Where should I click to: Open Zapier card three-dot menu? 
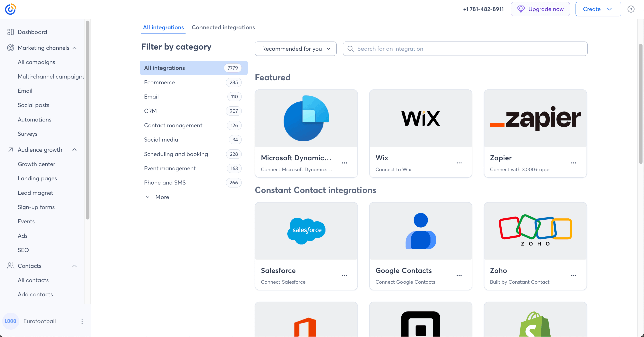coord(574,163)
